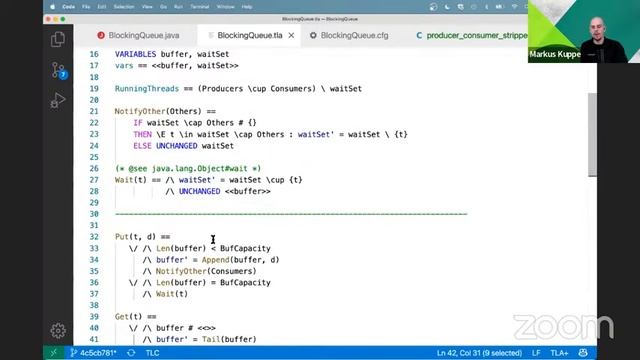Open the Terminal menu
640x360 pixels.
(200, 7)
